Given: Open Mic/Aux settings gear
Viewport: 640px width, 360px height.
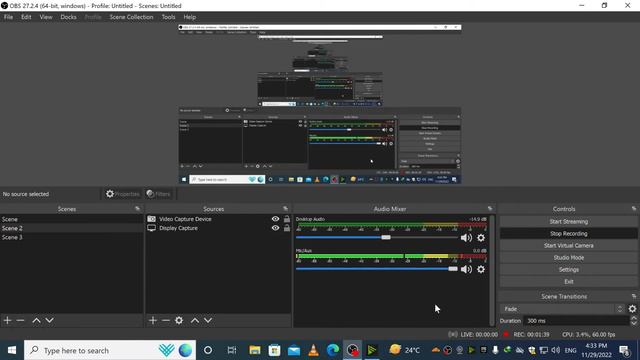Looking at the screenshot, I should pyautogui.click(x=481, y=269).
